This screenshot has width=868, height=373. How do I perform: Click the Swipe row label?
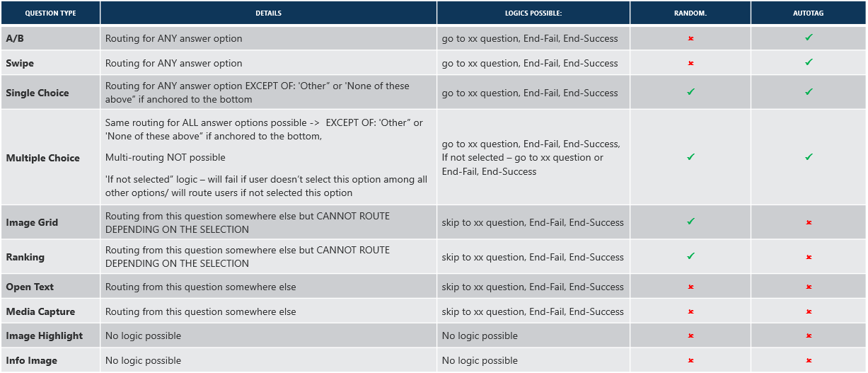click(x=20, y=63)
